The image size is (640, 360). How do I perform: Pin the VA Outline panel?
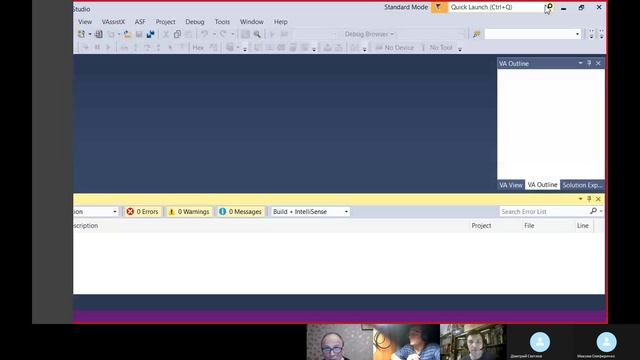tap(589, 63)
